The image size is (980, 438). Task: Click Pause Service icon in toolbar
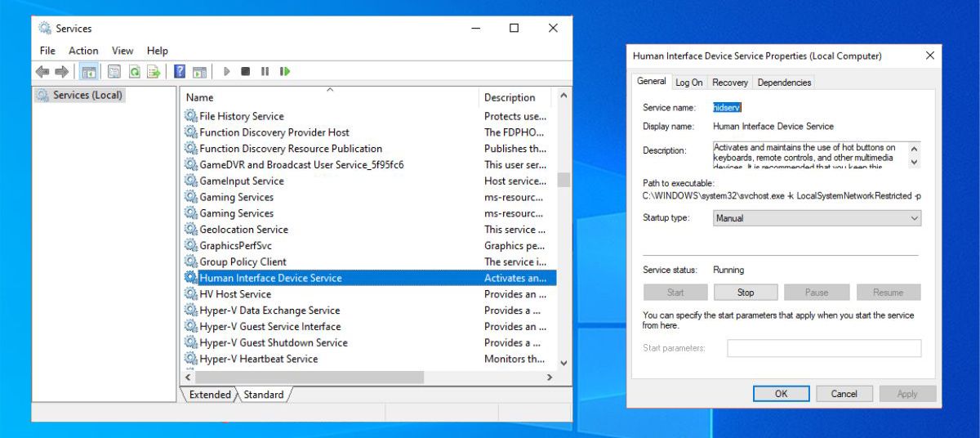pos(265,72)
